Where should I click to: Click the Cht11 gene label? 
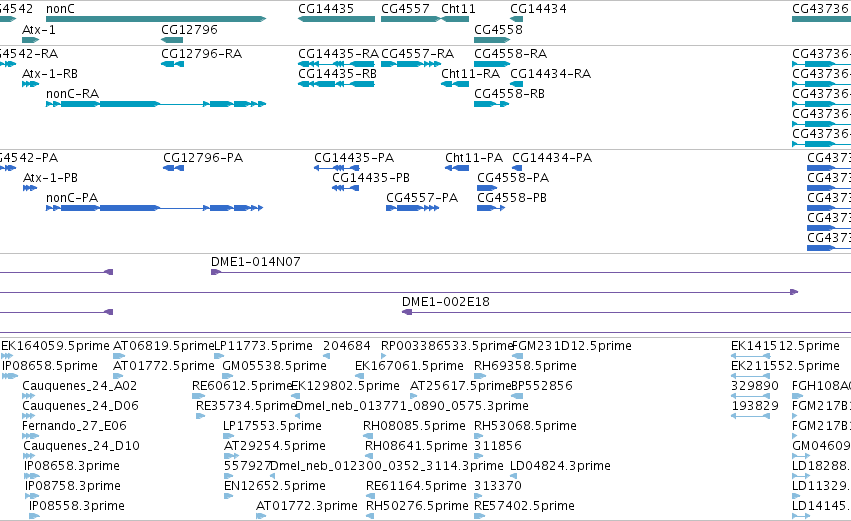458,9
